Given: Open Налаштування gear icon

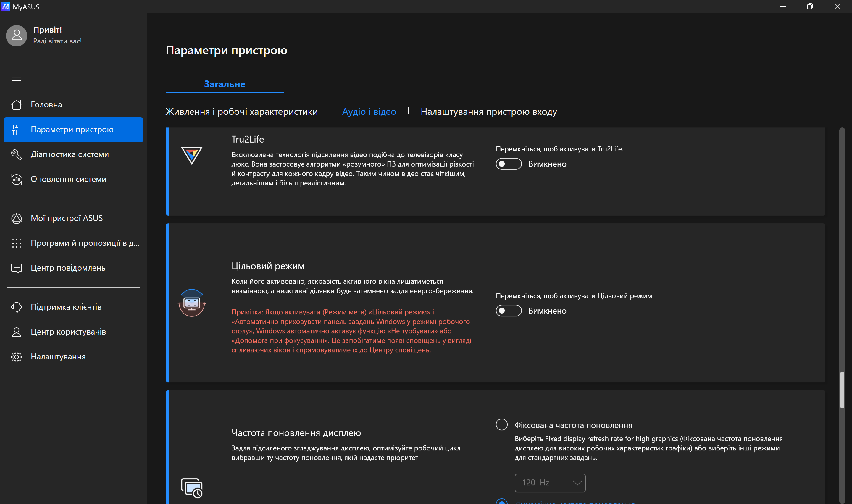Looking at the screenshot, I should coord(16,357).
